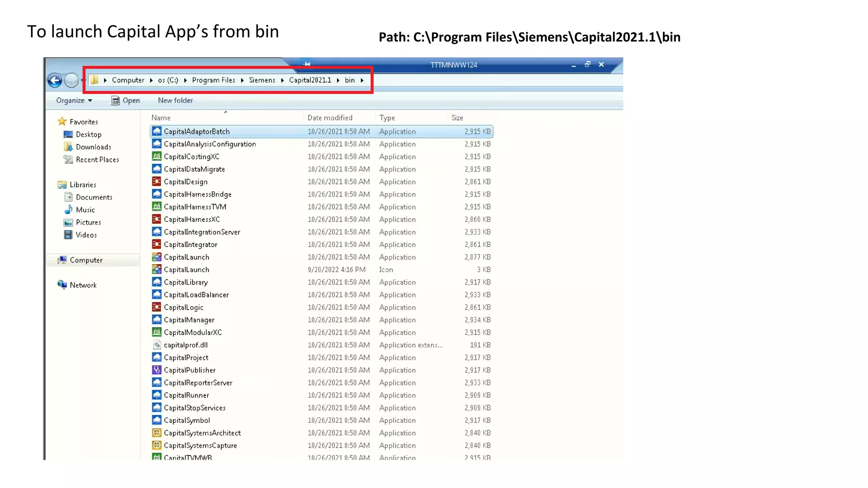Select the CapitalRunner file name
868x488 pixels.
coord(186,395)
